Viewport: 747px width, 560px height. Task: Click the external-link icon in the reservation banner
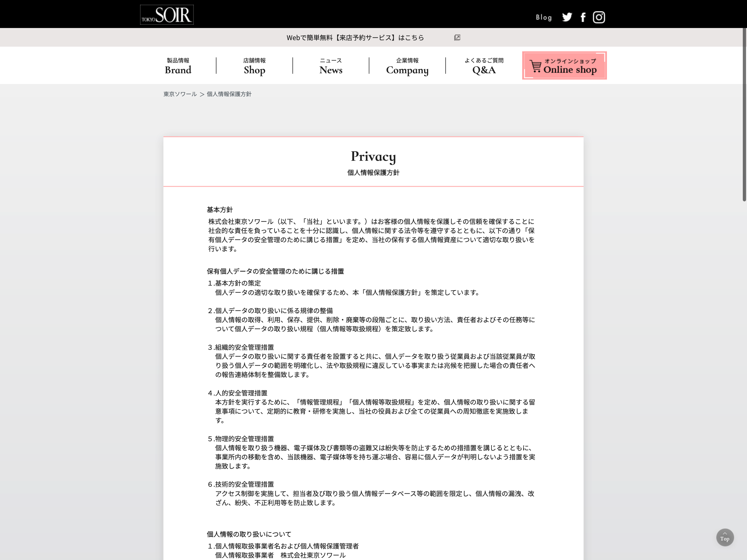457,38
